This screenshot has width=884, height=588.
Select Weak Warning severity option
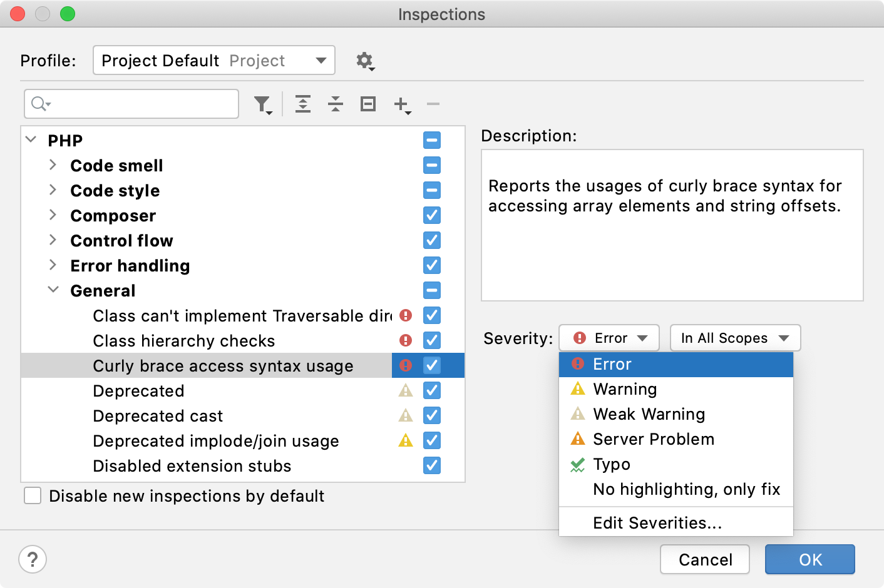[676, 415]
